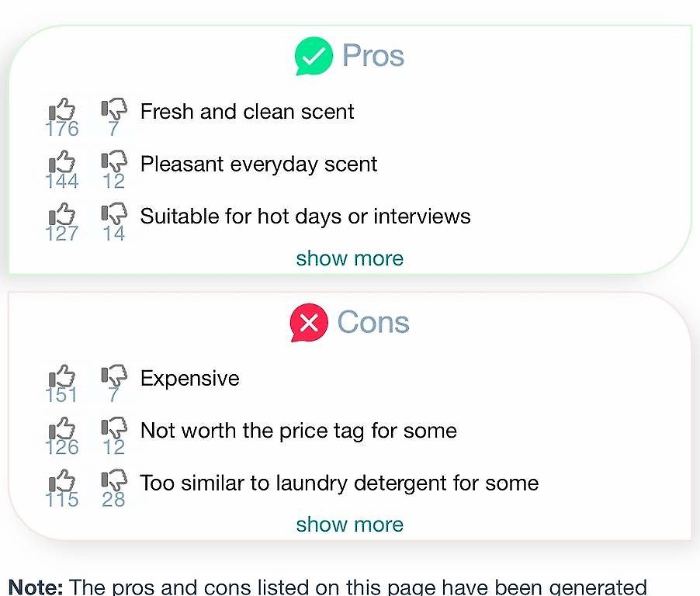Viewport: 700px width, 596px height.
Task: Expand Cons list with show more
Action: point(349,525)
